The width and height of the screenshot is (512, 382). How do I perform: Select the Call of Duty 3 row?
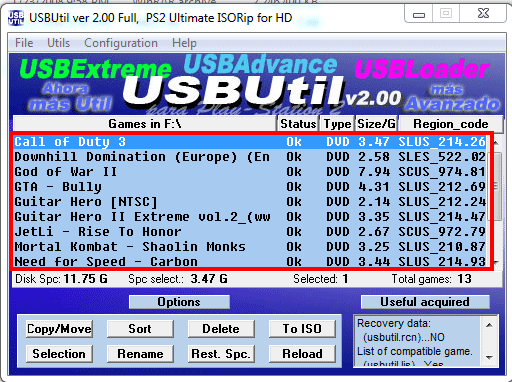[250, 142]
